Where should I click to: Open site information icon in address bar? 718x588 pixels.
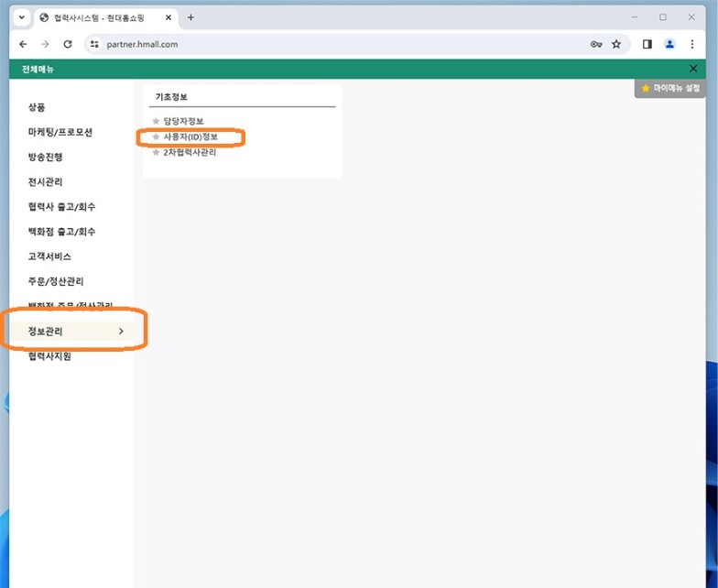pos(94,44)
